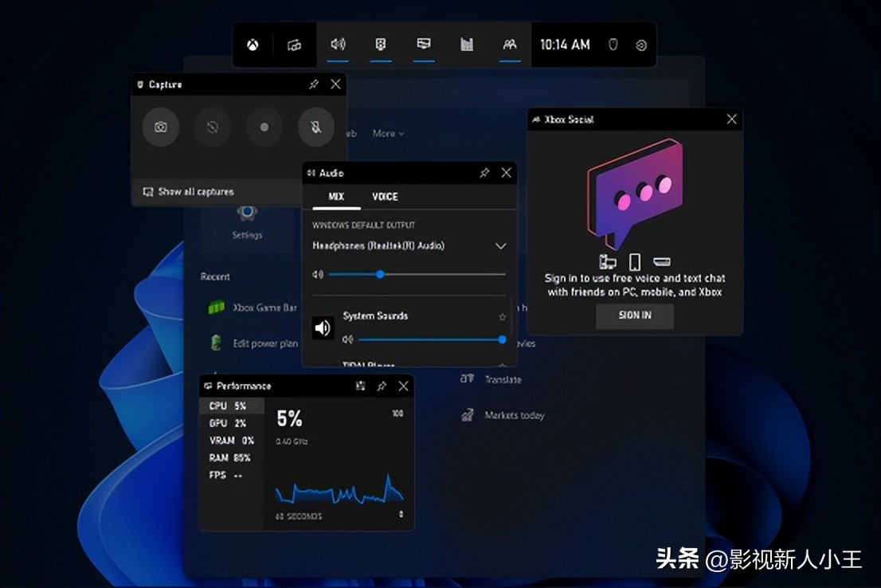Click the System Sounds speaker icon
881x588 pixels.
(323, 327)
